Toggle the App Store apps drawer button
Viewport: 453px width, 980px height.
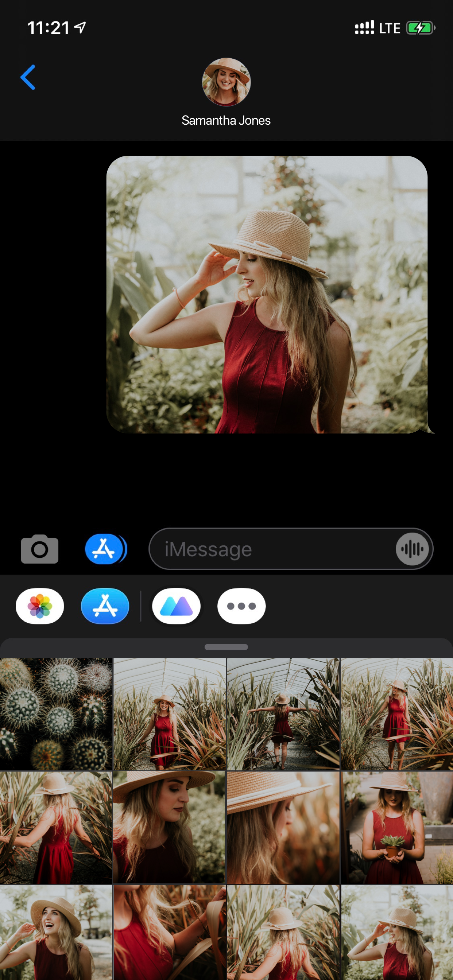tap(105, 549)
